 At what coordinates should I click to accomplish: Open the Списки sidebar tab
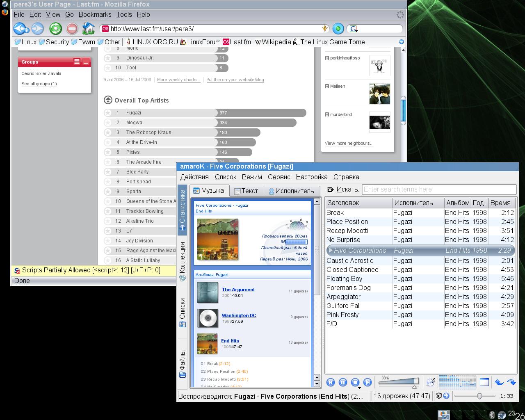click(183, 312)
